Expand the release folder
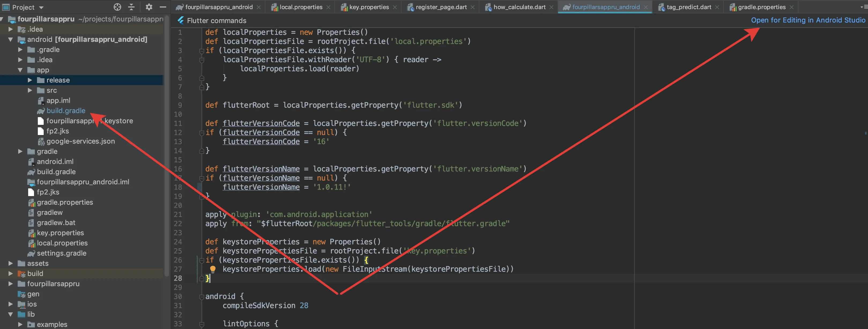Viewport: 868px width, 329px height. point(30,80)
